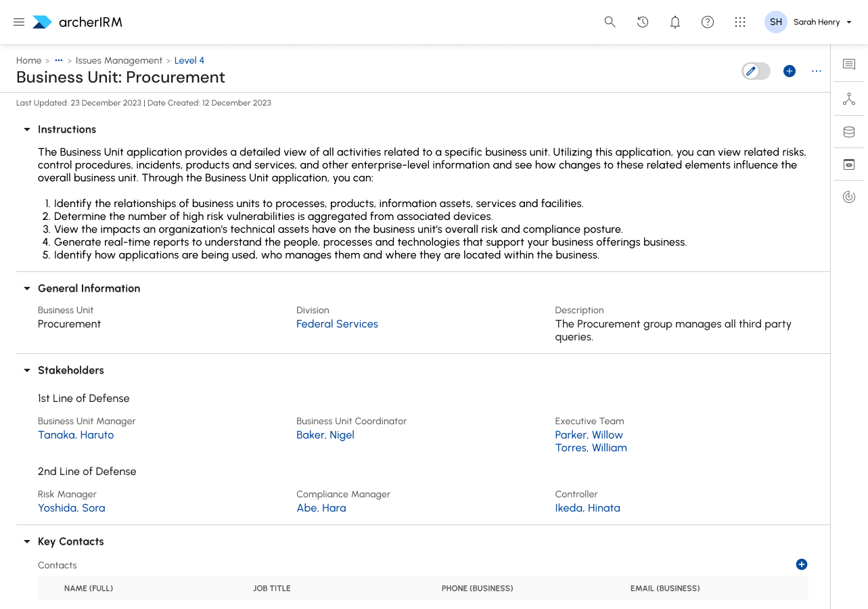Open the Sarah Henry user dropdown

(823, 22)
